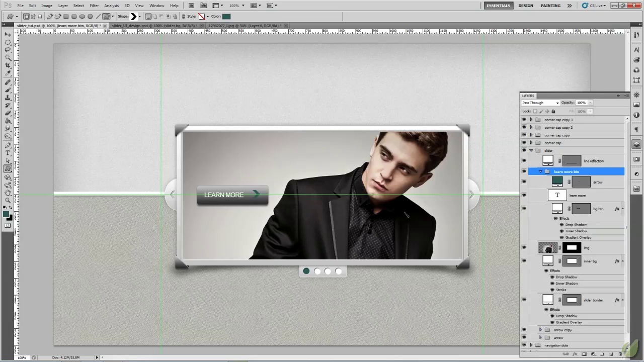Screen dimensions: 644x362
Task: Open the Layers panel icon in dock
Action: [636, 144]
